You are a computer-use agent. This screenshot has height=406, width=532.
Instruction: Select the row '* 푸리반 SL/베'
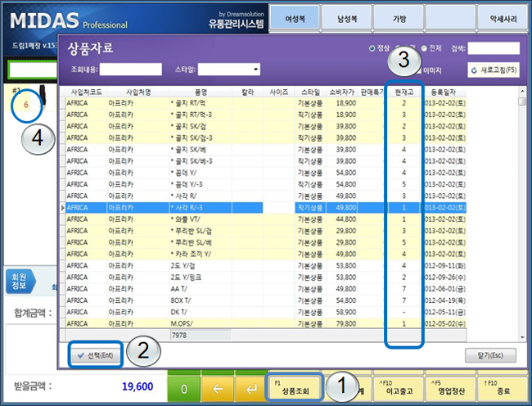click(266, 242)
